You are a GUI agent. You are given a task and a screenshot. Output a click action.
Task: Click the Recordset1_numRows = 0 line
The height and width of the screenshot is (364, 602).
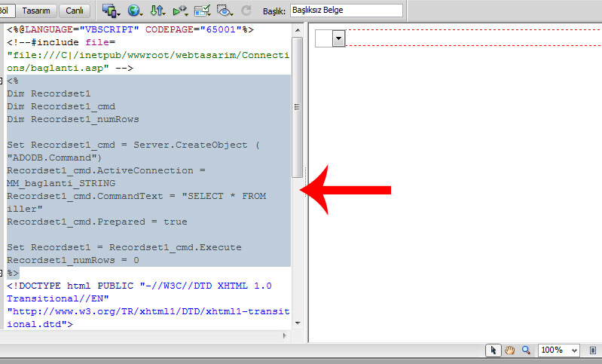pyautogui.click(x=73, y=260)
